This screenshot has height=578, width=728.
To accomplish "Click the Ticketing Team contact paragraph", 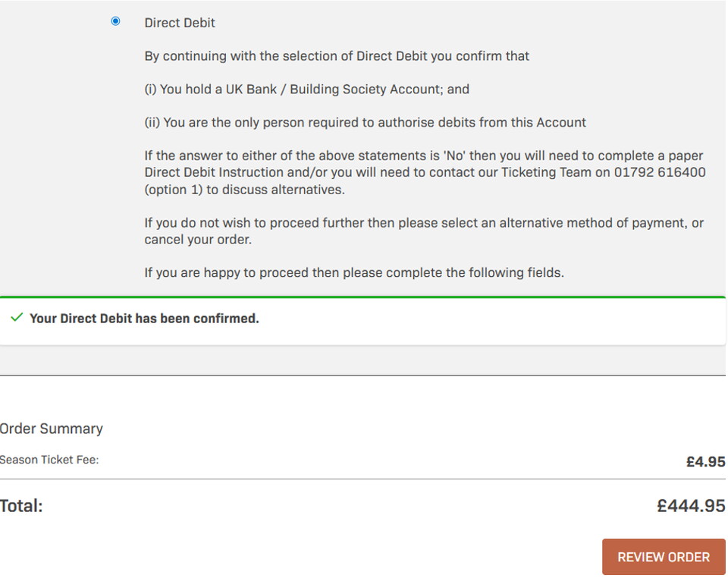I will [x=423, y=171].
